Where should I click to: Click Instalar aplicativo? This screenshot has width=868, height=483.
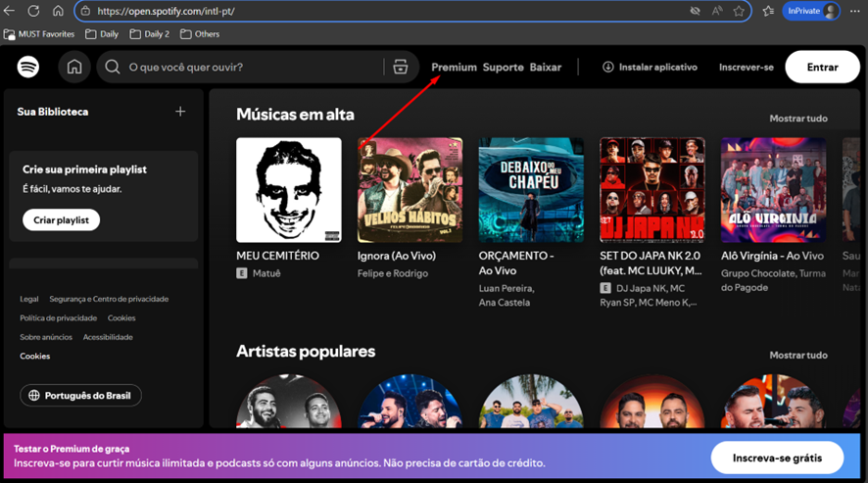(650, 67)
